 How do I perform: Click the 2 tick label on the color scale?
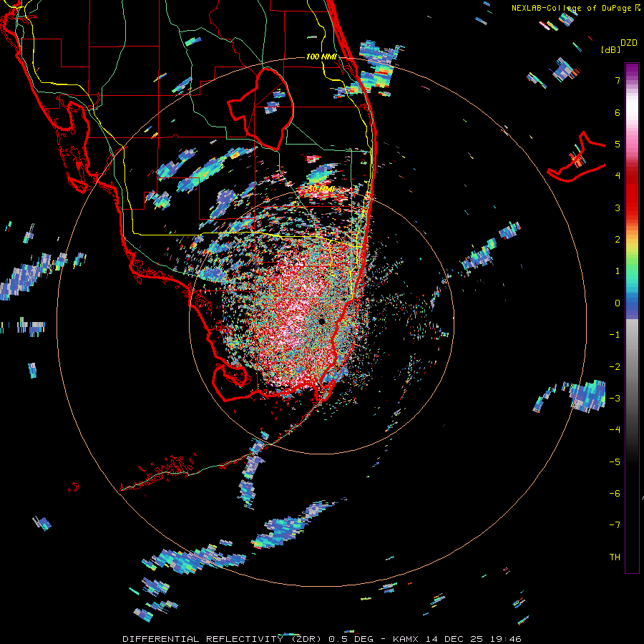618,240
